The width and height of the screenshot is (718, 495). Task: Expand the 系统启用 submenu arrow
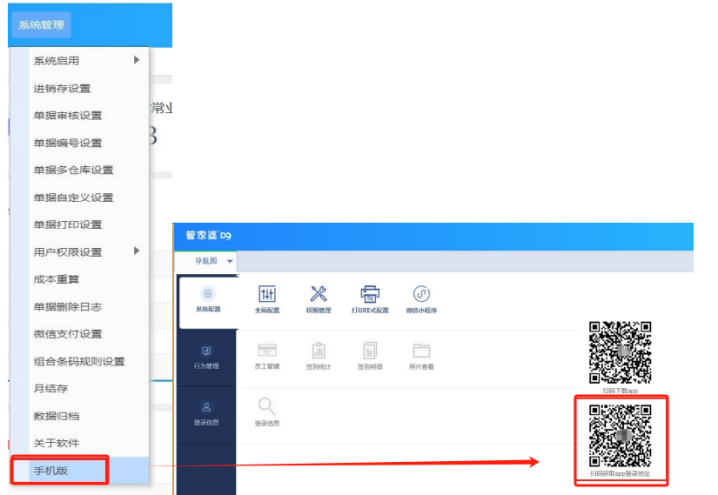[x=136, y=60]
